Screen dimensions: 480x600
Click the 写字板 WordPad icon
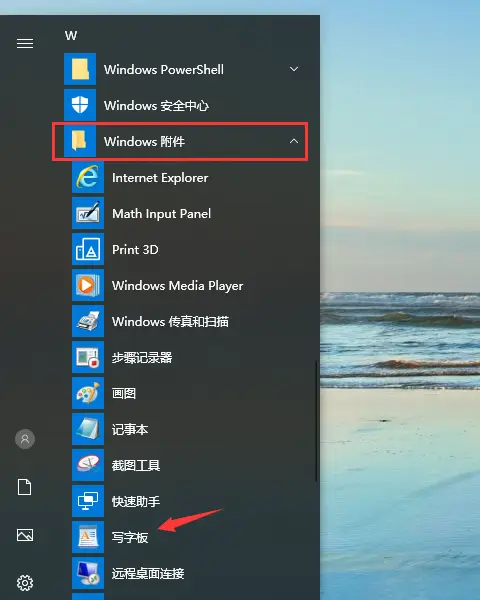[x=88, y=537]
